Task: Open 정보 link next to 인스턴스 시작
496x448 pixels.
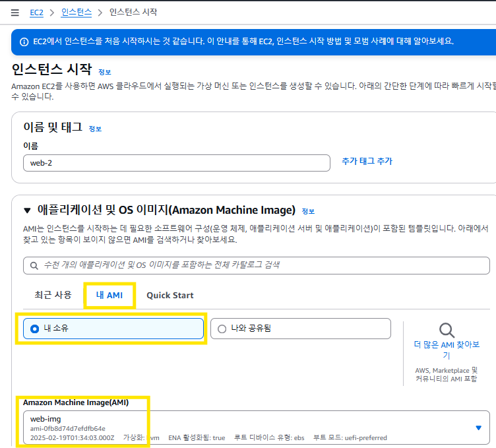Action: [x=105, y=72]
